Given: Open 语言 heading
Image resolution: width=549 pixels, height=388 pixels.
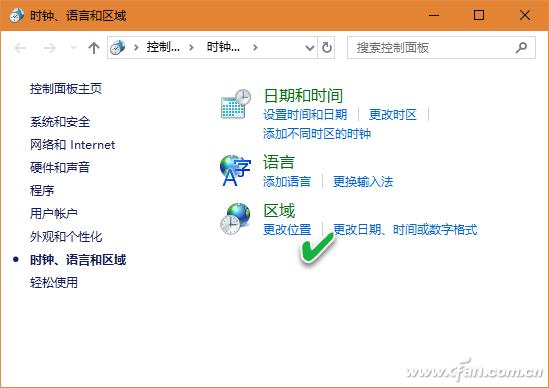Looking at the screenshot, I should (x=279, y=162).
